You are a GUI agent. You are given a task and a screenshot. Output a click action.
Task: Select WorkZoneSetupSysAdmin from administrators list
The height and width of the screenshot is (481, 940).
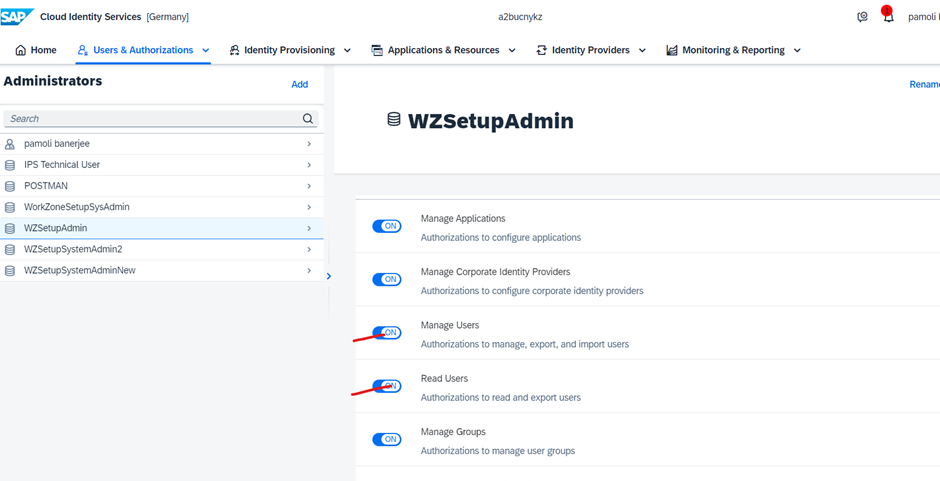77,207
